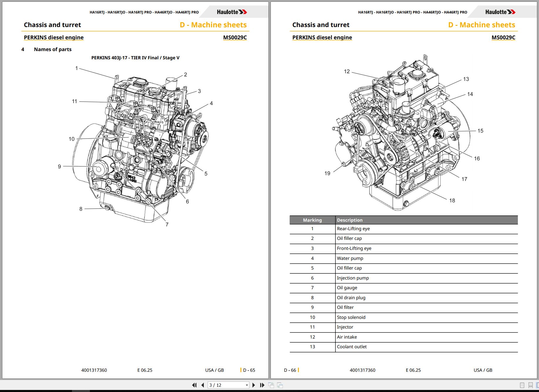539x392 pixels.
Task: Select the 'PERKINS 403J-17 - TIER IV Final' caption
Action: click(x=135, y=58)
